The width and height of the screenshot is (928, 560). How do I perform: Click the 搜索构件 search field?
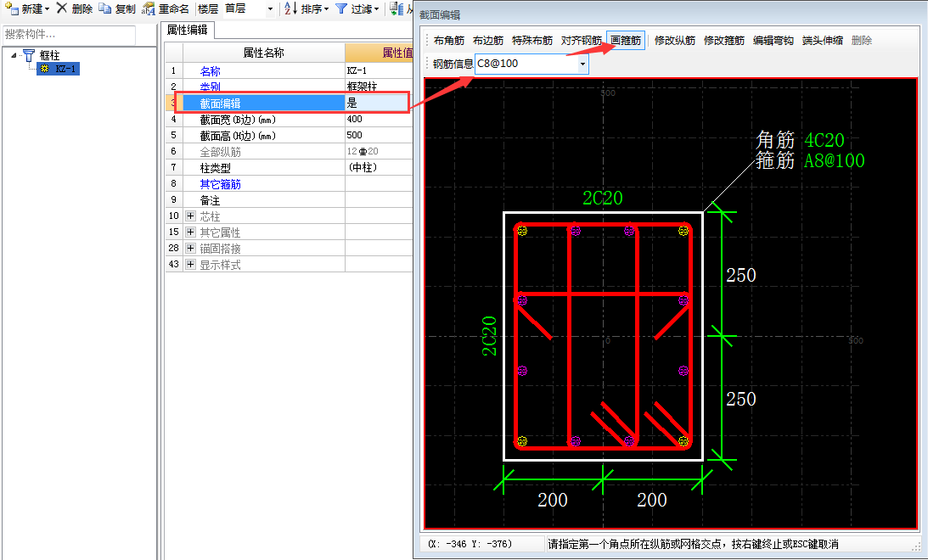(x=70, y=35)
